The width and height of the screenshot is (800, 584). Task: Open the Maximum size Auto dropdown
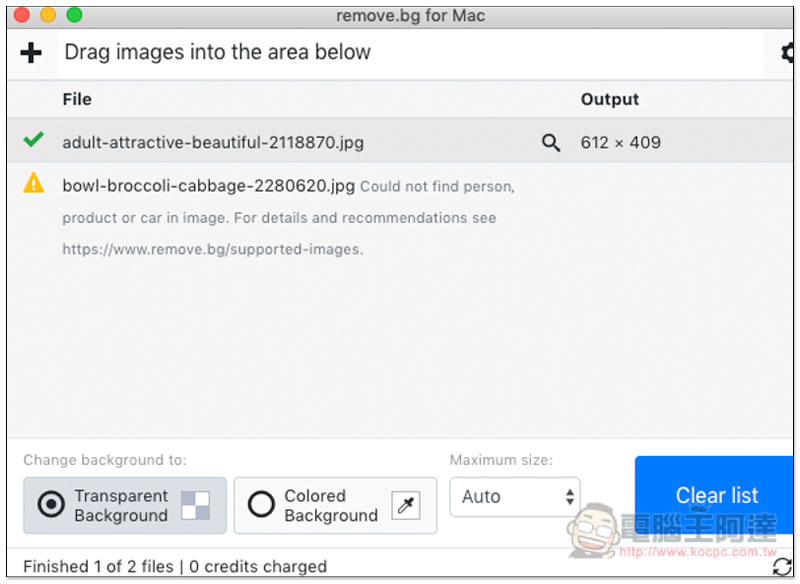click(515, 497)
